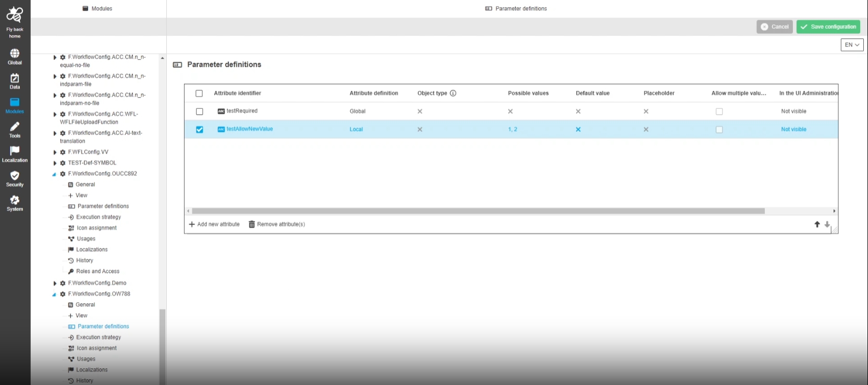Viewport: 868px width, 385px height.
Task: Uncheck the testAllowNewValue row checkbox
Action: [x=199, y=129]
